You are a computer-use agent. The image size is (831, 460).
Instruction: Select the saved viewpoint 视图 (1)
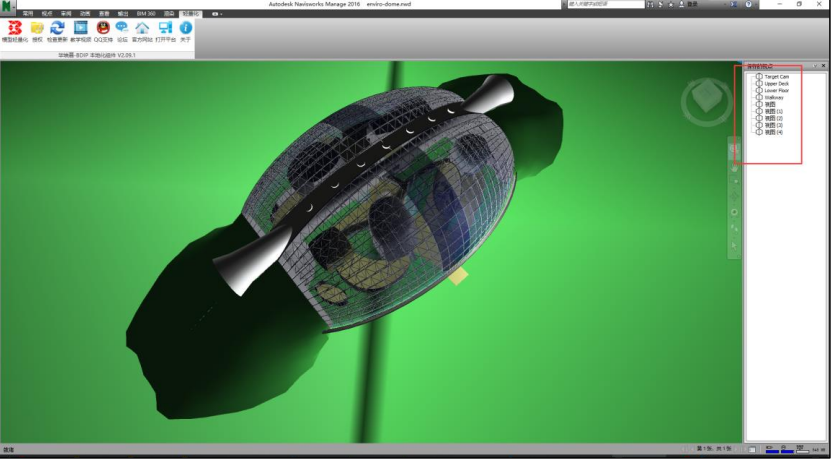point(773,111)
